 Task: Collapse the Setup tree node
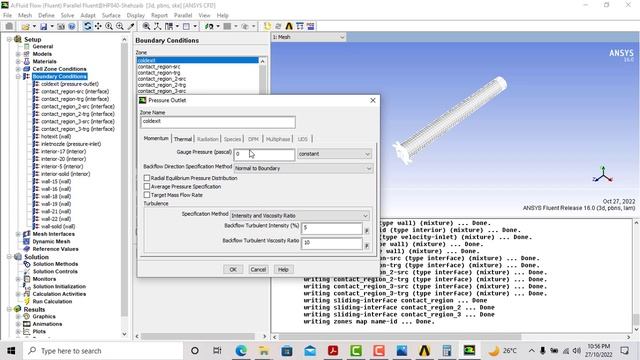(9, 39)
